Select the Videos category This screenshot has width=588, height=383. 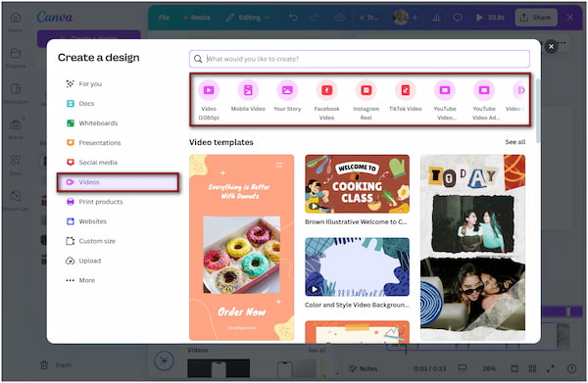coord(118,182)
